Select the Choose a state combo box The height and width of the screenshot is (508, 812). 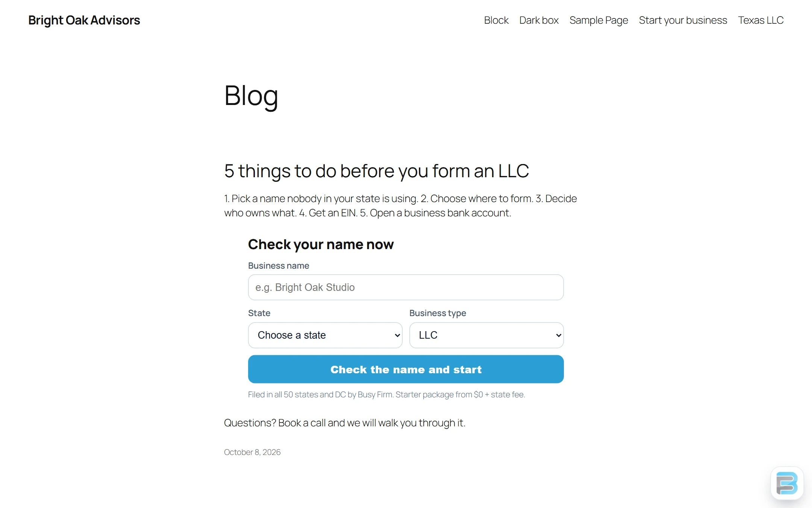(x=325, y=335)
